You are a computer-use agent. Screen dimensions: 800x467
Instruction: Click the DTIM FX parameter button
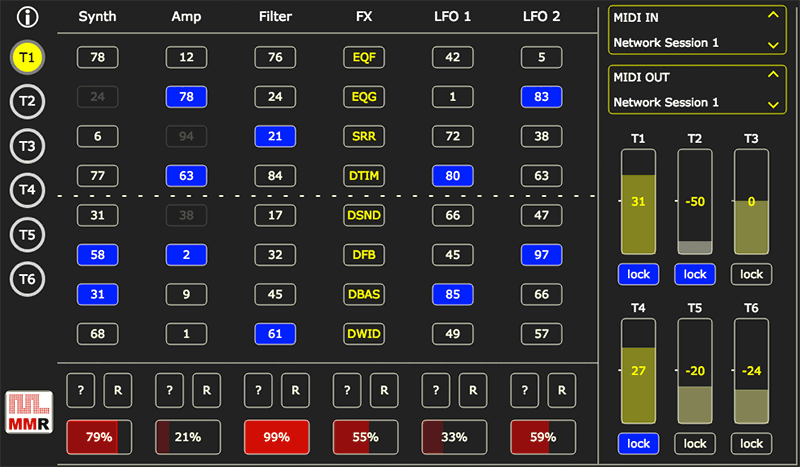pos(364,176)
